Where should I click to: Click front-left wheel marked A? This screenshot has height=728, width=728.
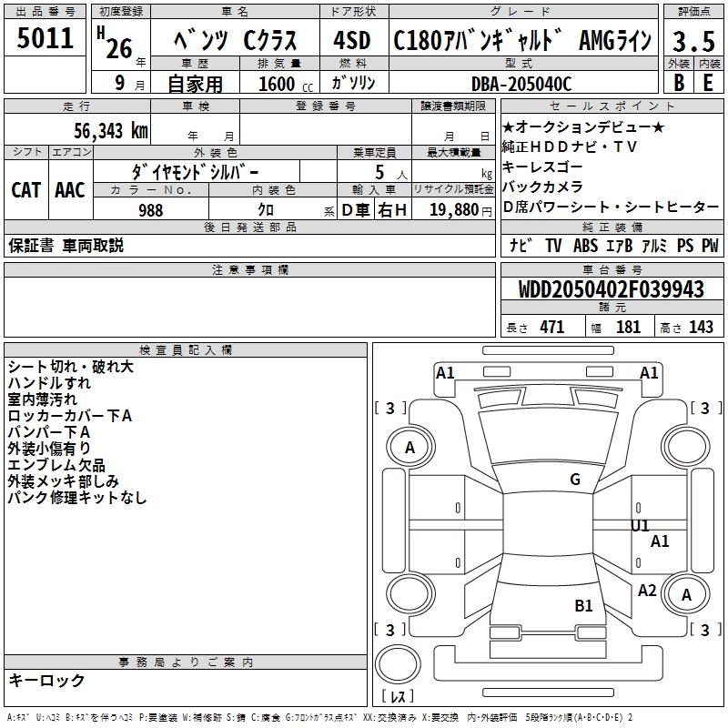point(410,448)
